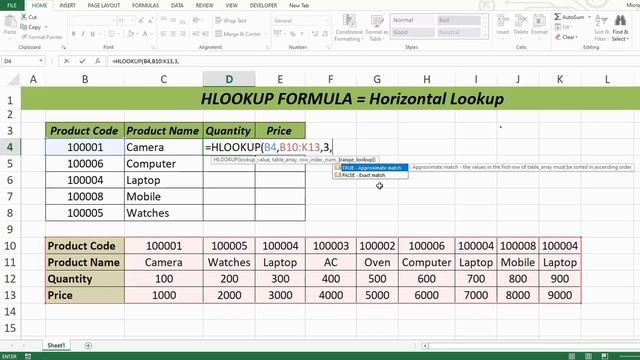Click the Paste clipboard icon

(x=10, y=21)
